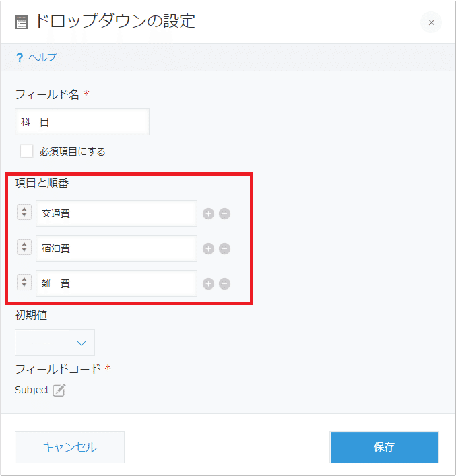
Task: Add an option after 雑費
Action: 208,284
